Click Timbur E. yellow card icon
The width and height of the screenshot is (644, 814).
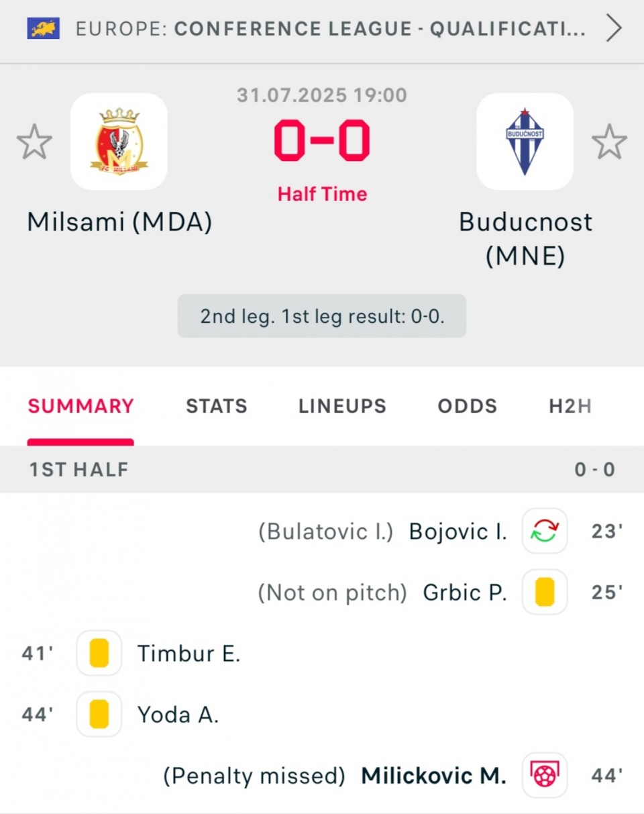click(x=99, y=653)
